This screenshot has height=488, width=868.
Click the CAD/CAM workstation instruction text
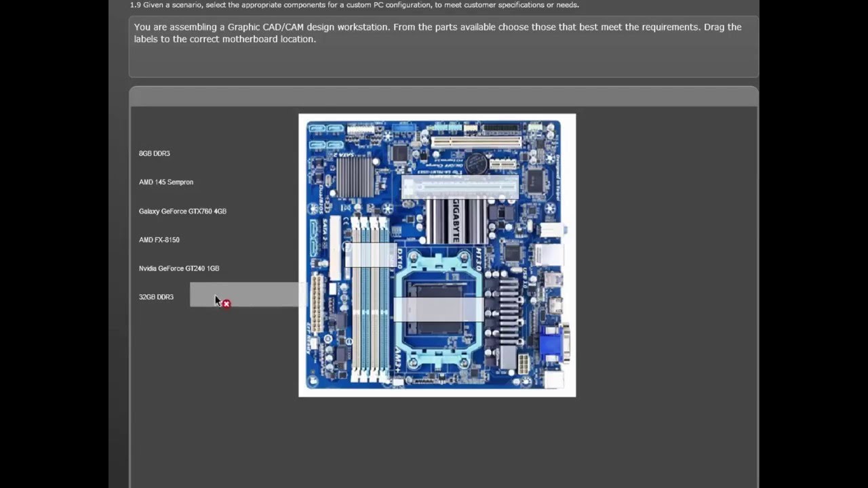(438, 33)
